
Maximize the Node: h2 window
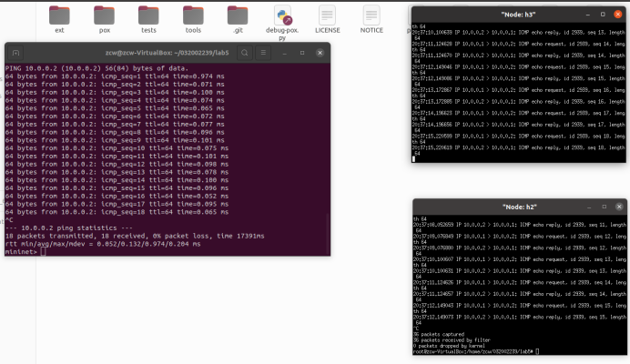click(604, 207)
